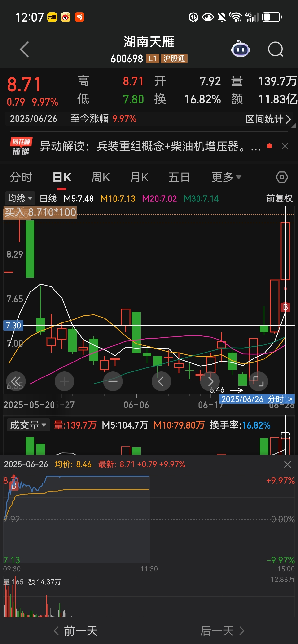Screen dimensions: 298x644
Task: Tap the current price 8.71
Action: click(x=24, y=85)
